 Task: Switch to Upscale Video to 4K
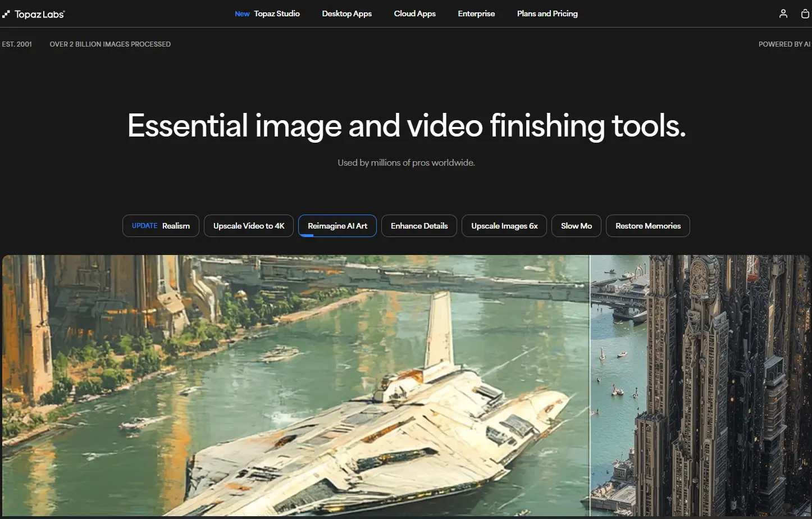248,225
